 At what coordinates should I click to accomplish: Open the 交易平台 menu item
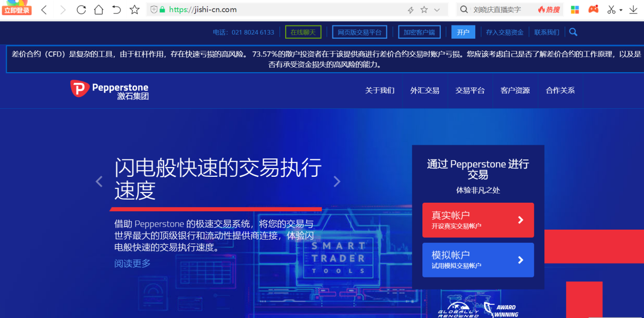coord(470,90)
